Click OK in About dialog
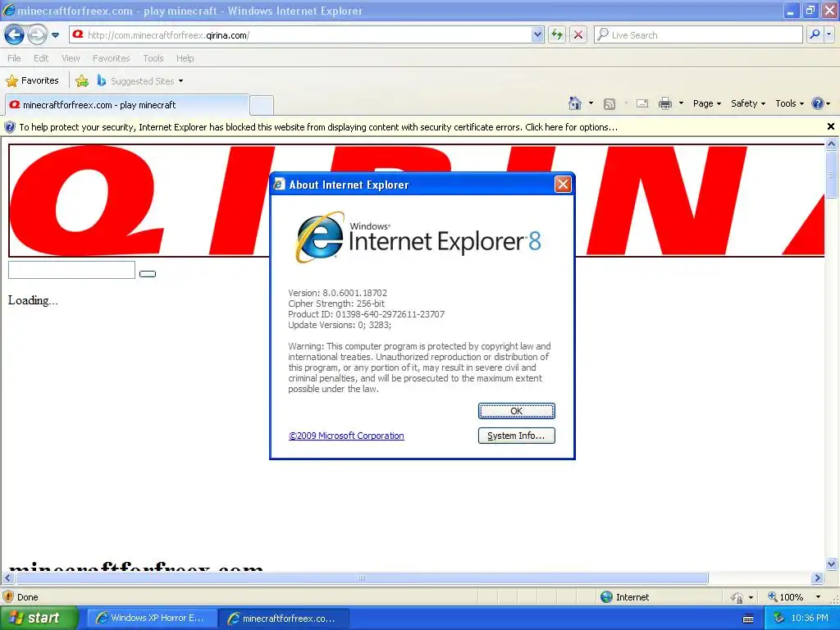The width and height of the screenshot is (840, 630). 517,411
